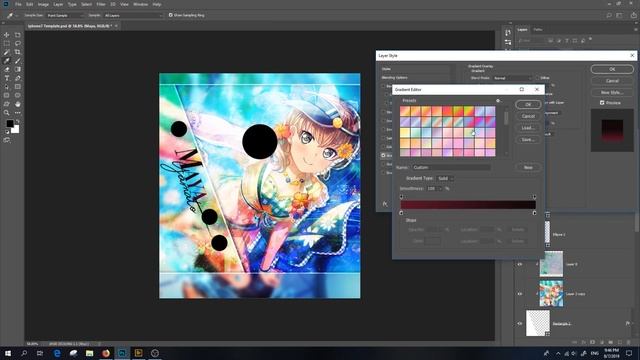Open the Filter menu
The image size is (640, 360).
[101, 4]
